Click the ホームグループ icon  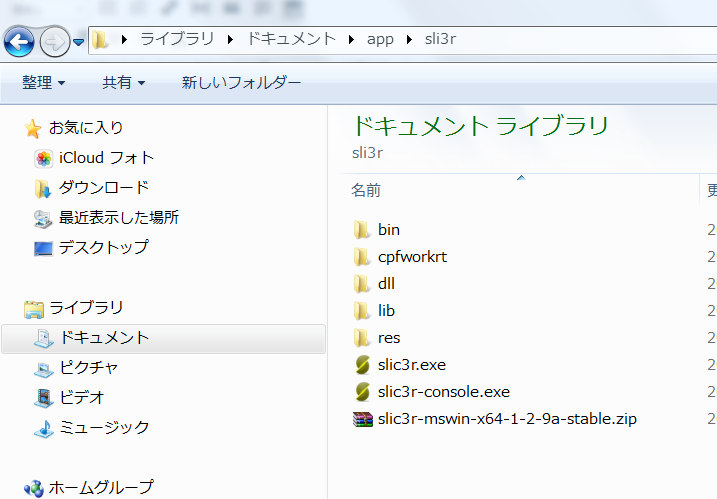(x=34, y=488)
